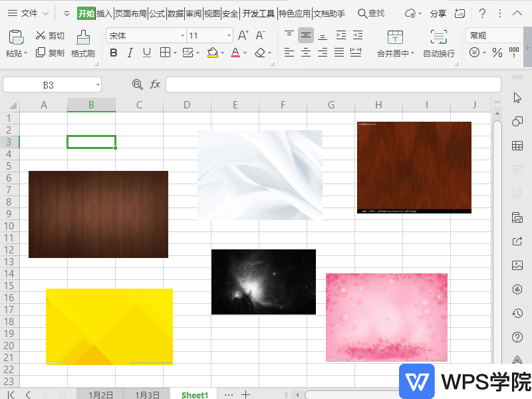The width and height of the screenshot is (532, 399).
Task: Open the history clock icon in sidebar
Action: click(x=517, y=313)
